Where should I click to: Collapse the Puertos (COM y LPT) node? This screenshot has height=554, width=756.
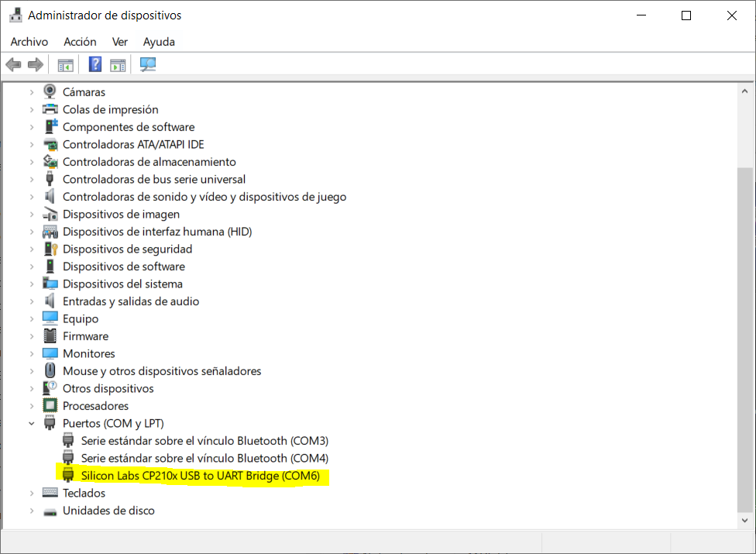(32, 423)
